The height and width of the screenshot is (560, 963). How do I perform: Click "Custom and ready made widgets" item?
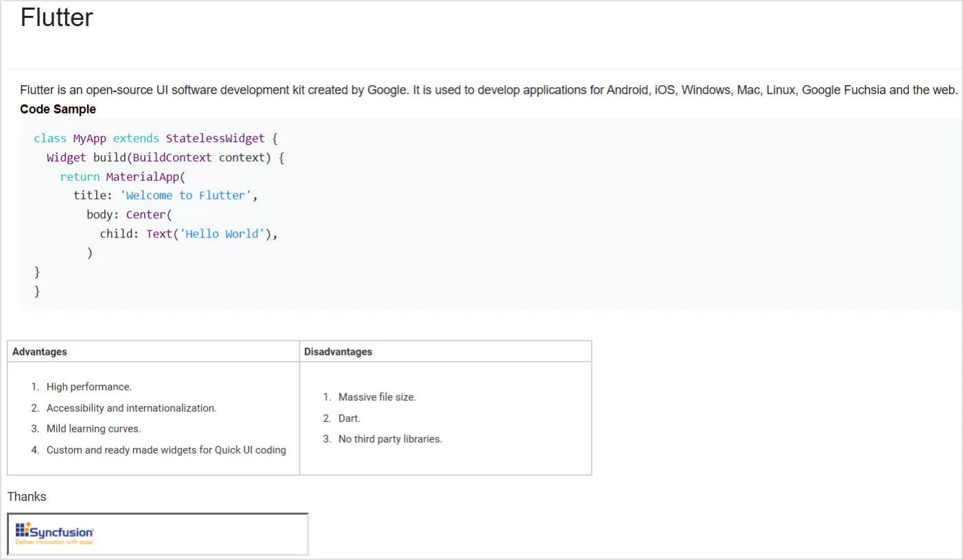(166, 450)
